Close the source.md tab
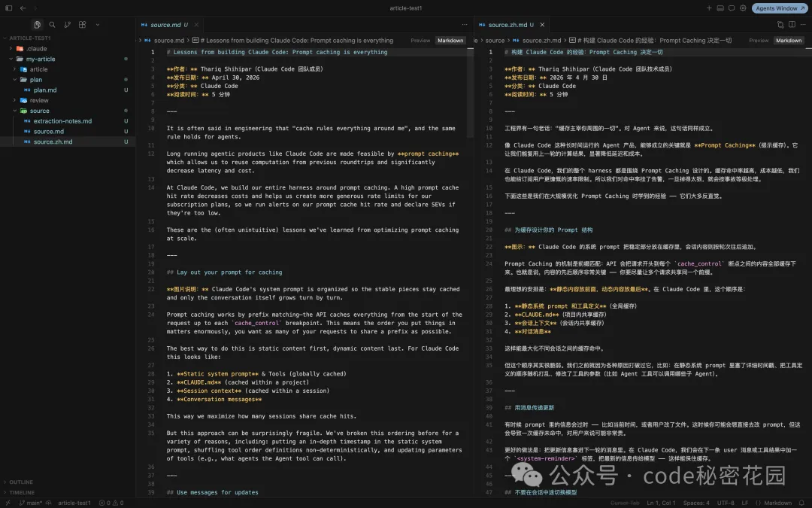812x508 pixels. pyautogui.click(x=196, y=24)
